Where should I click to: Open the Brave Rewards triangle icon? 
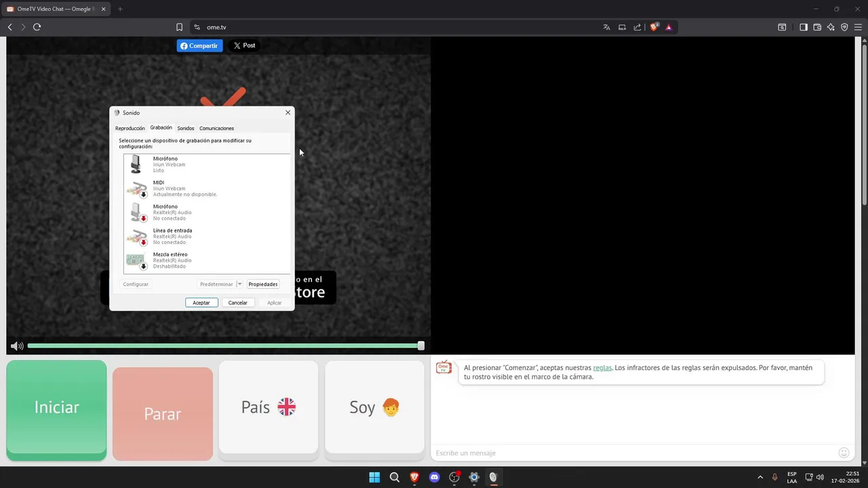click(669, 27)
